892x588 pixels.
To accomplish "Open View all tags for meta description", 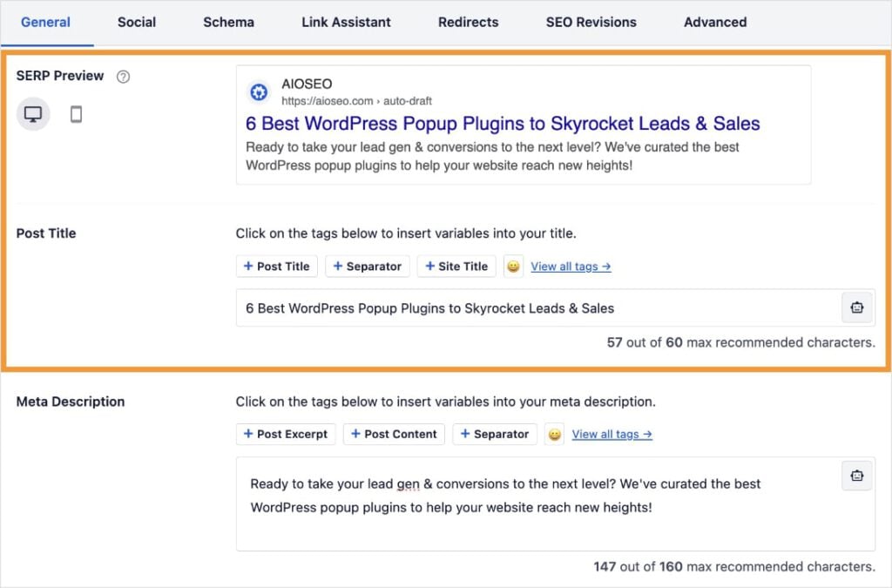I will pyautogui.click(x=612, y=434).
